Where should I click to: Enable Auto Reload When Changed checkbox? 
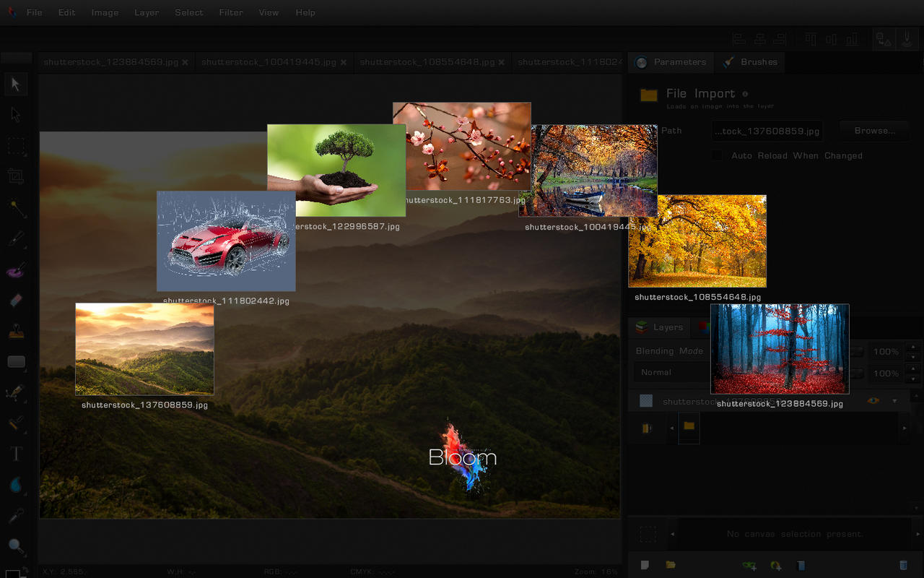[x=717, y=155]
